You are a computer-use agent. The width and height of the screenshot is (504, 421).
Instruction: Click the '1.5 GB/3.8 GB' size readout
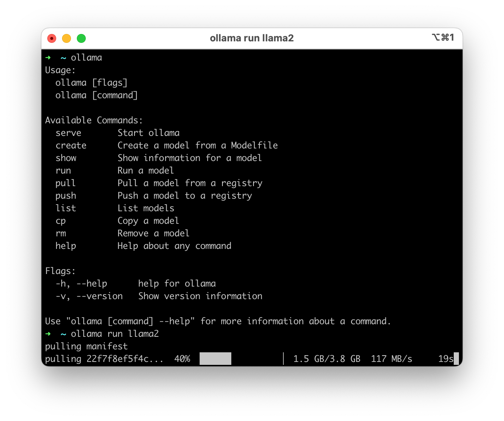point(327,359)
